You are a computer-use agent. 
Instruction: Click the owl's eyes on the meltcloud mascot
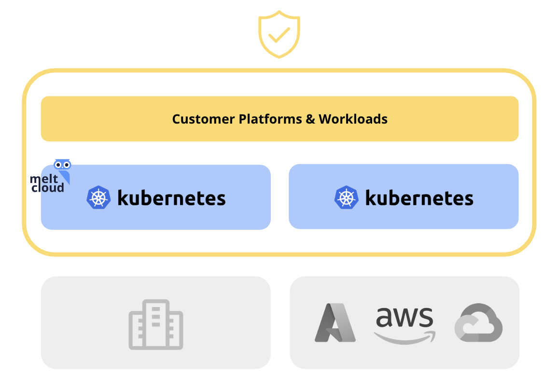pyautogui.click(x=62, y=164)
